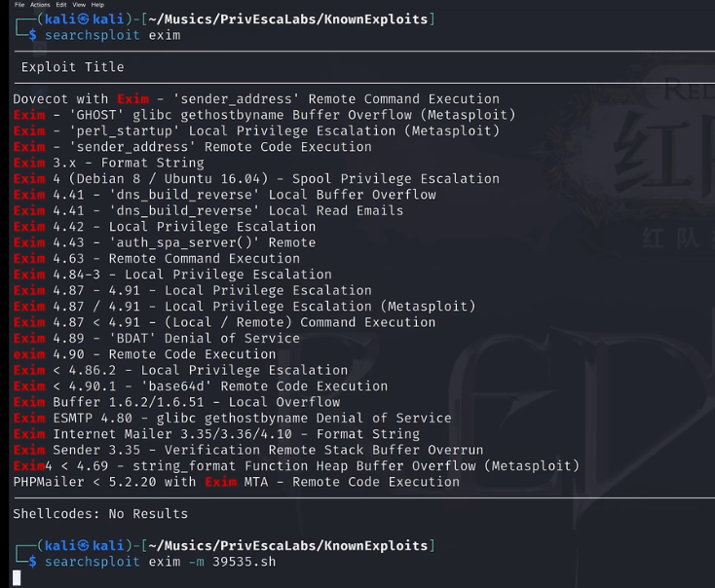The image size is (715, 588).
Task: Click the 'Shellcodes: No Results' line
Action: [x=100, y=514]
